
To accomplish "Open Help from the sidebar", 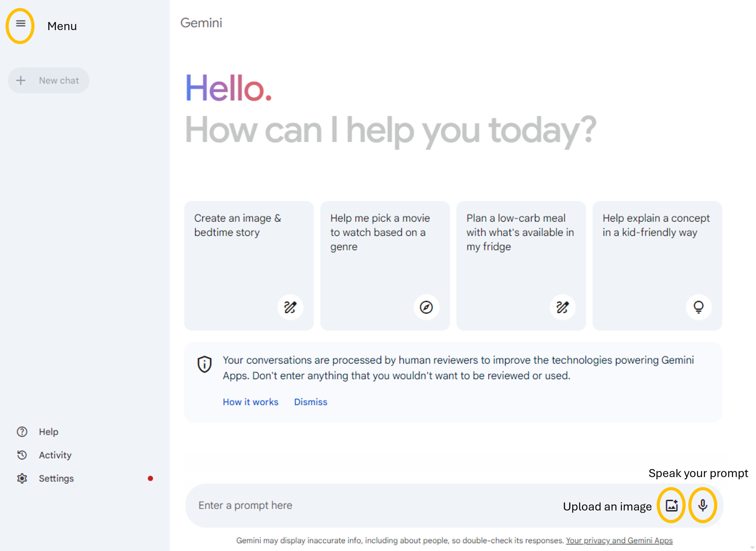I will (48, 431).
